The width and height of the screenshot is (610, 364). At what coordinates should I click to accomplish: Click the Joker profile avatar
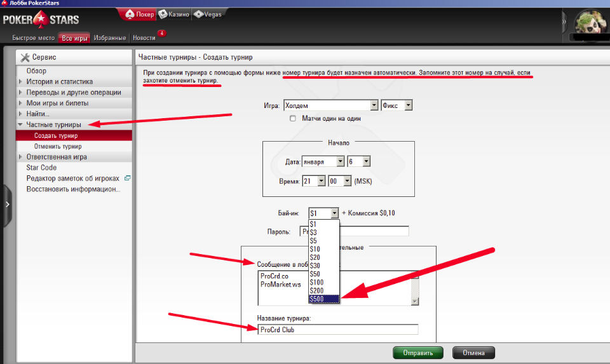click(590, 22)
